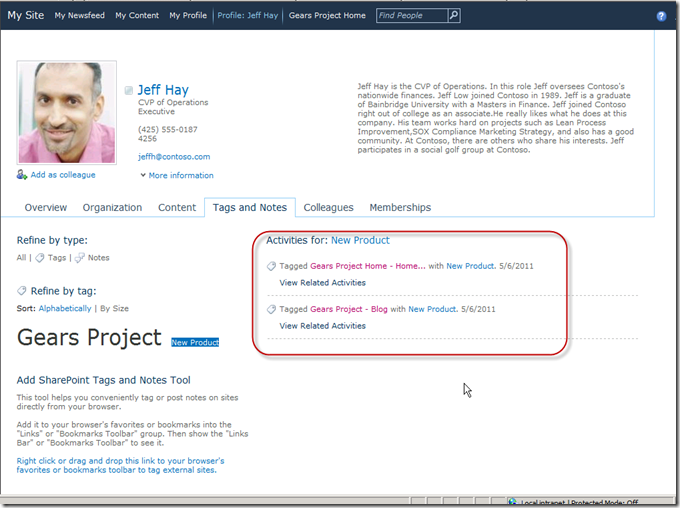The image size is (680, 508).
Task: Sort tags Alphabetically
Action: pyautogui.click(x=65, y=308)
